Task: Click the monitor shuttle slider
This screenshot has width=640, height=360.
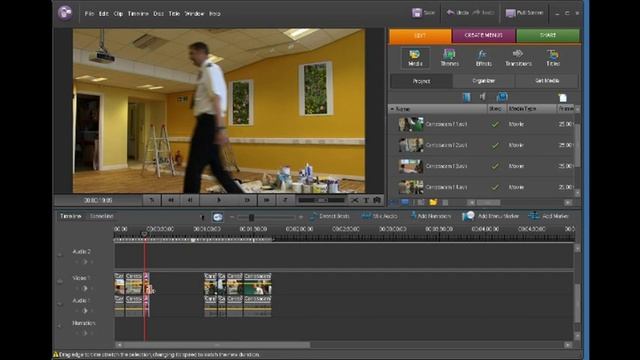Action: [x=322, y=200]
